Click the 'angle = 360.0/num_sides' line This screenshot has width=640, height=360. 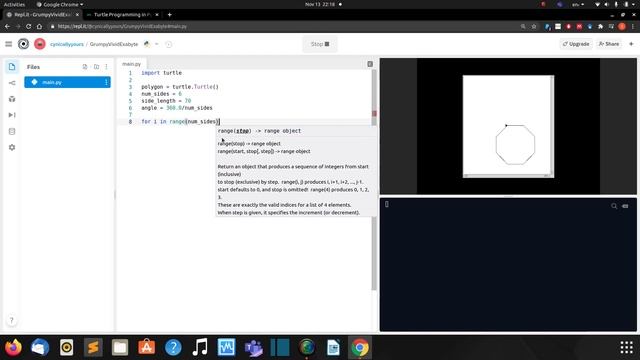(x=177, y=108)
